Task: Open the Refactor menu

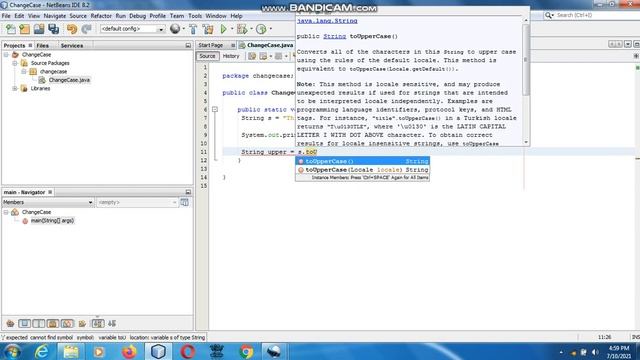Action: (x=101, y=16)
